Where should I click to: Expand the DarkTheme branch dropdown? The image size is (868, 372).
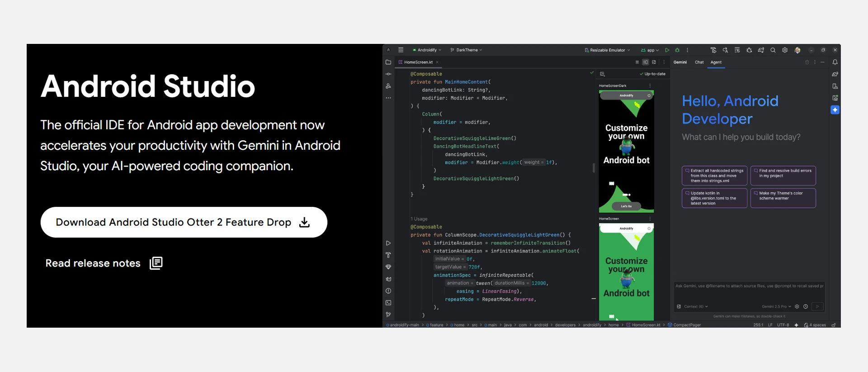tap(467, 50)
